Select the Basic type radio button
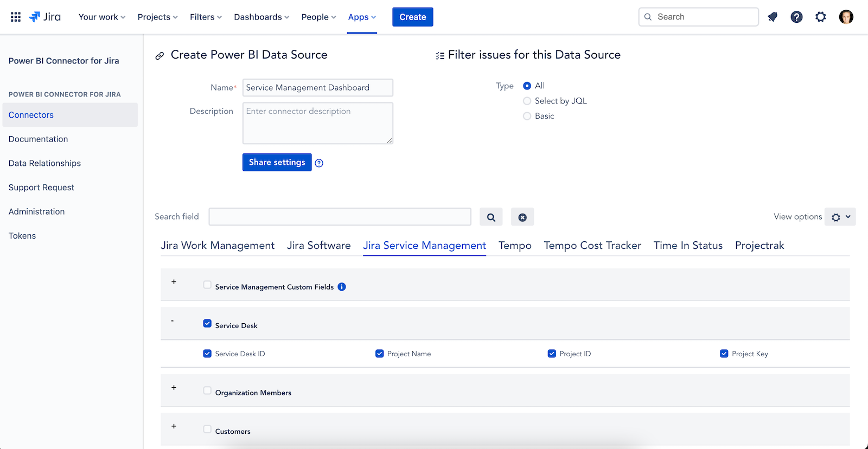Screen dimensions: 868x449 (527, 116)
